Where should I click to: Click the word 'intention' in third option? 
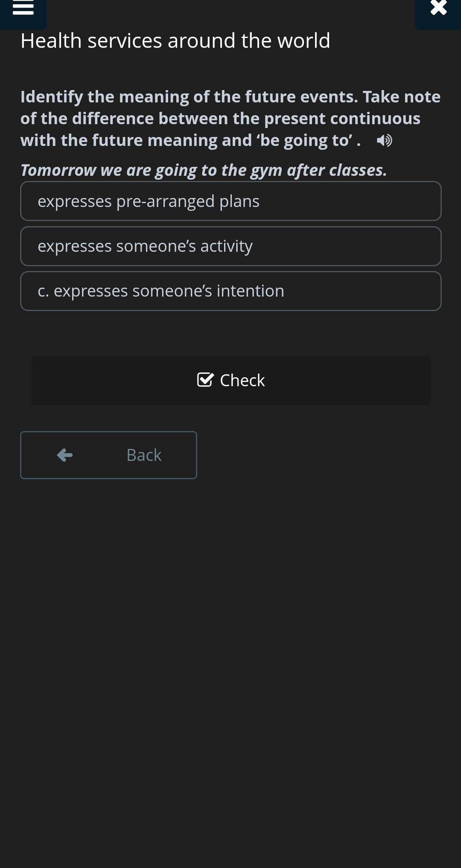pos(250,291)
